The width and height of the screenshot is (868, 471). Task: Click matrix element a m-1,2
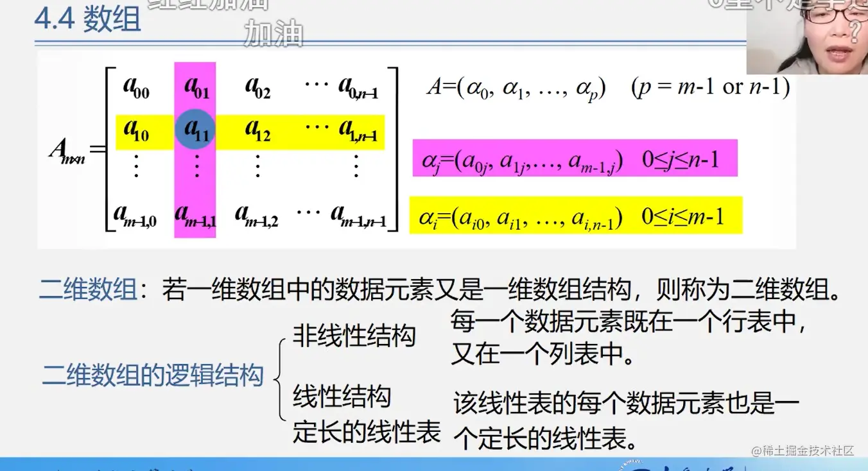tap(256, 216)
